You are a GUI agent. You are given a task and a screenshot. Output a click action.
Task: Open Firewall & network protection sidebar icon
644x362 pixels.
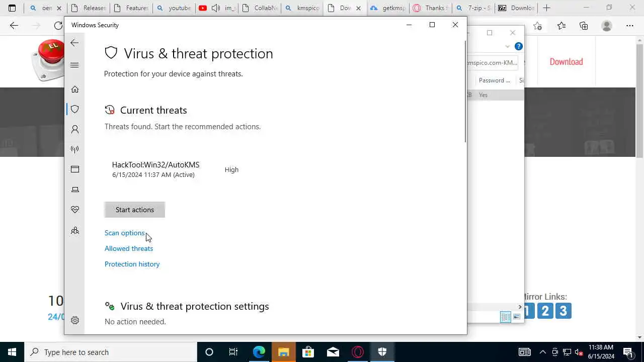click(75, 149)
